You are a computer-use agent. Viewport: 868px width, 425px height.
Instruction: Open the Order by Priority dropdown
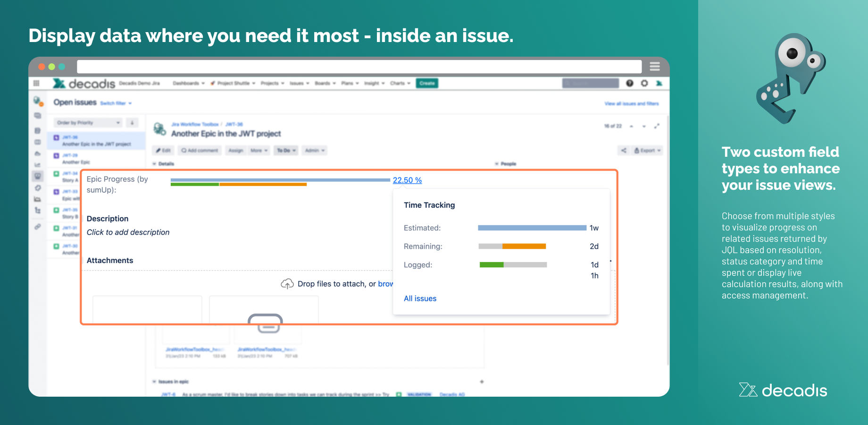(88, 123)
